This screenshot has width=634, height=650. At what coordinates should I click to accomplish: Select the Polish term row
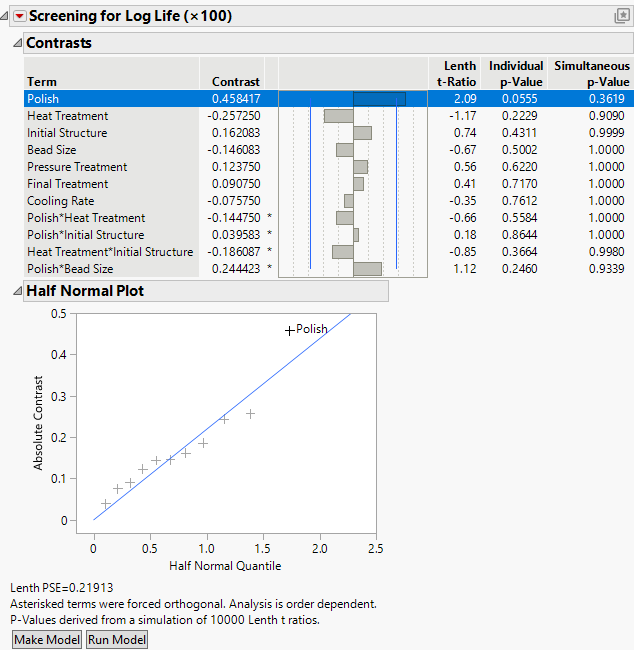tap(43, 99)
